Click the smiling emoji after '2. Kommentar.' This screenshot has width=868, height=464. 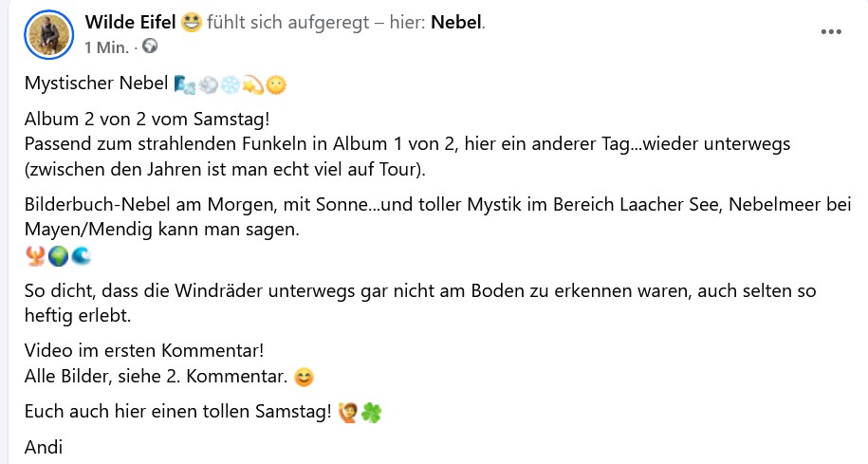(x=304, y=377)
